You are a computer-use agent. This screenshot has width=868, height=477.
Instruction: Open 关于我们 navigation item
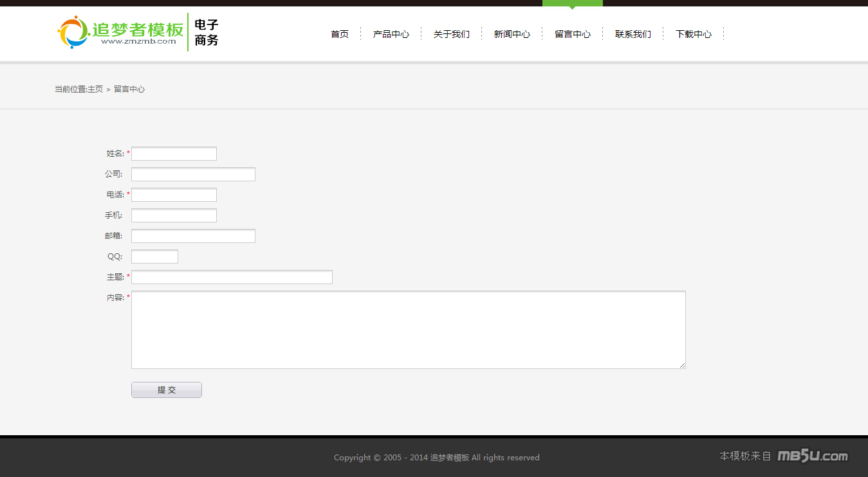[452, 34]
